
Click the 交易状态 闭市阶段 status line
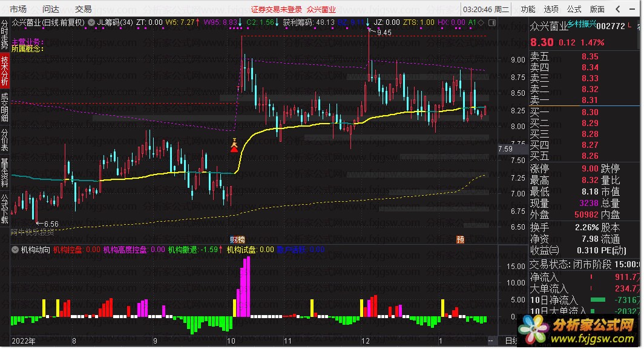point(585,264)
